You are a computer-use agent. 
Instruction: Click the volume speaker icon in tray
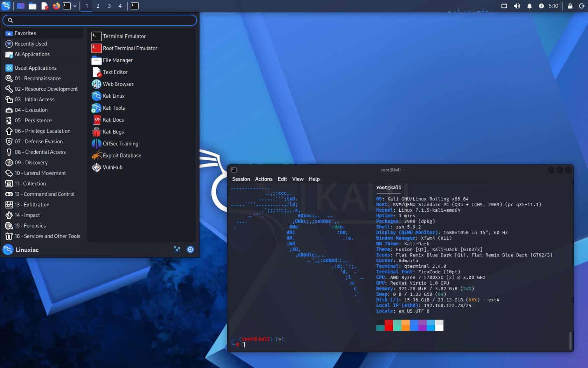[x=517, y=6]
